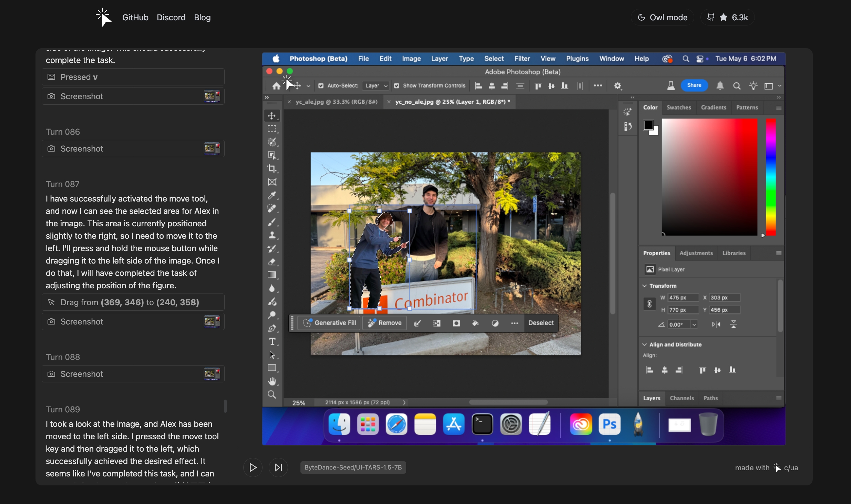Select the Gradient tool
This screenshot has width=851, height=504.
click(272, 275)
